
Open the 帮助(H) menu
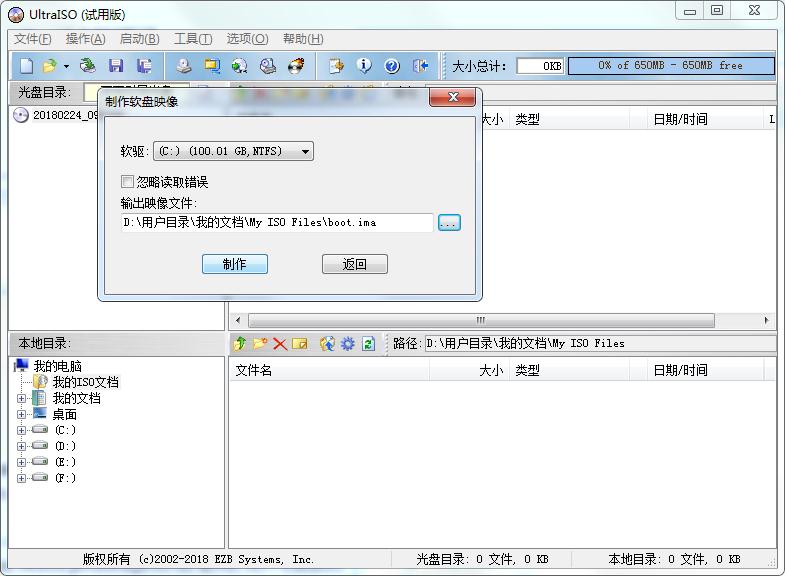(303, 39)
